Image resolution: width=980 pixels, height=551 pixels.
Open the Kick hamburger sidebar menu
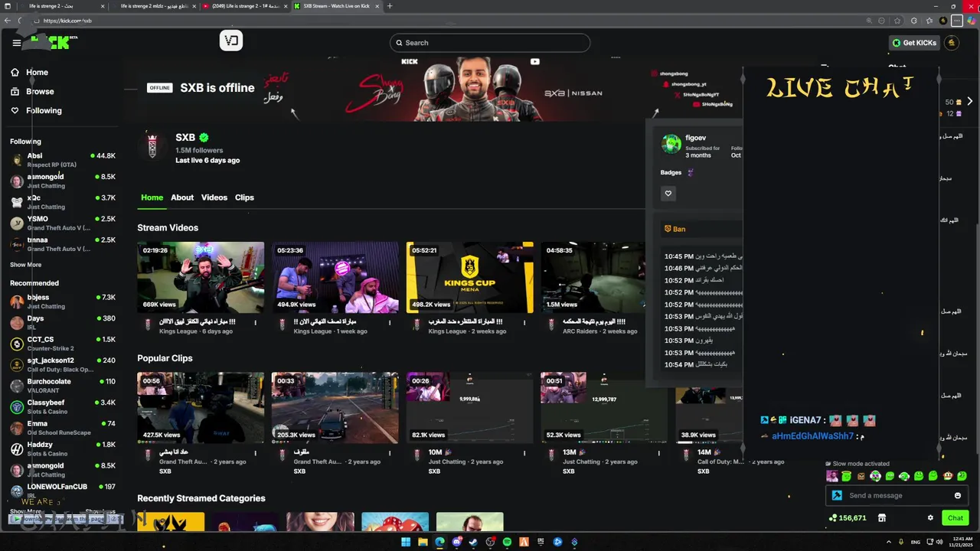pyautogui.click(x=16, y=43)
